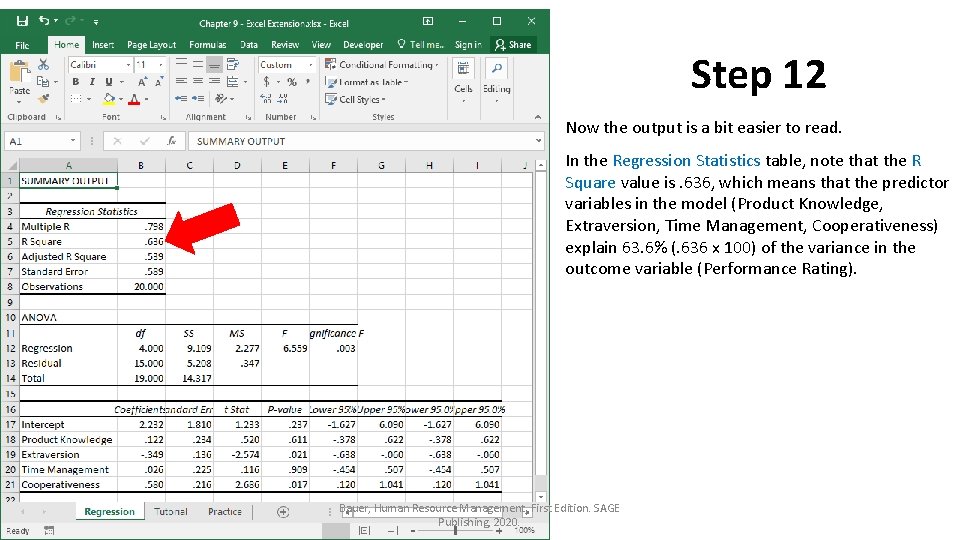The image size is (960, 540).
Task: Expand the formula bar
Action: [x=538, y=141]
